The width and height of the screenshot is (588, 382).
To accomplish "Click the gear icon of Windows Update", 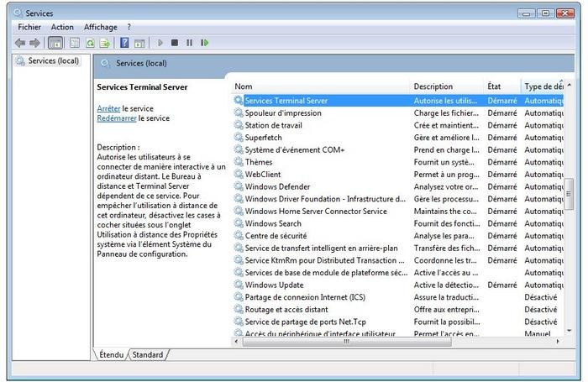I will point(238,285).
